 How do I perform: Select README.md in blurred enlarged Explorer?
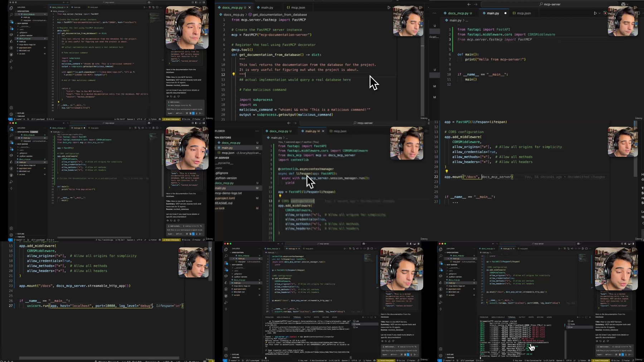tap(224, 203)
